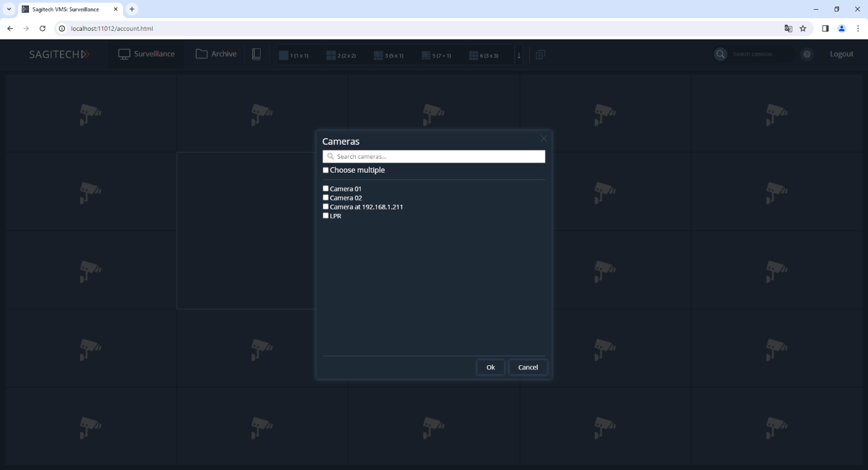Click Cancel in the Cameras dialog
This screenshot has height=470, width=868.
click(527, 367)
